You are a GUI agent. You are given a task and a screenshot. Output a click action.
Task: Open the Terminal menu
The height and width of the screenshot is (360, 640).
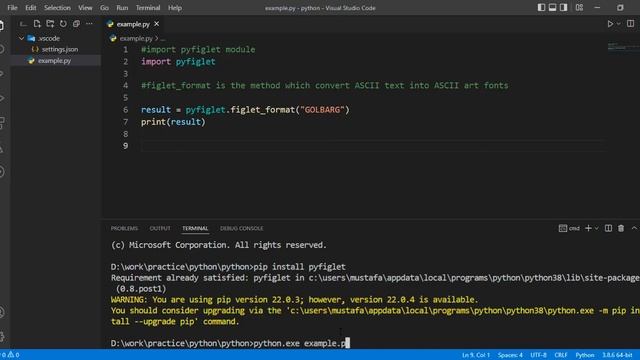click(148, 8)
